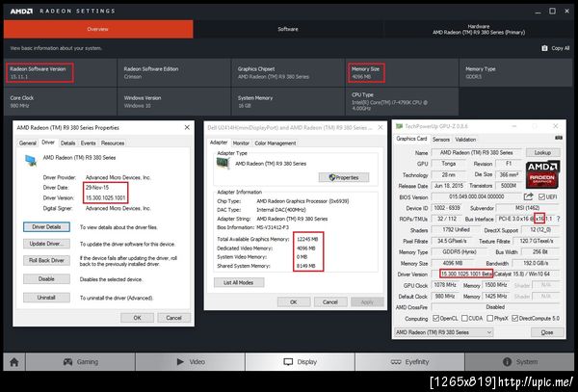This screenshot has width=578, height=392.
Task: Select the Driver tab in Properties dialog
Action: [48, 143]
